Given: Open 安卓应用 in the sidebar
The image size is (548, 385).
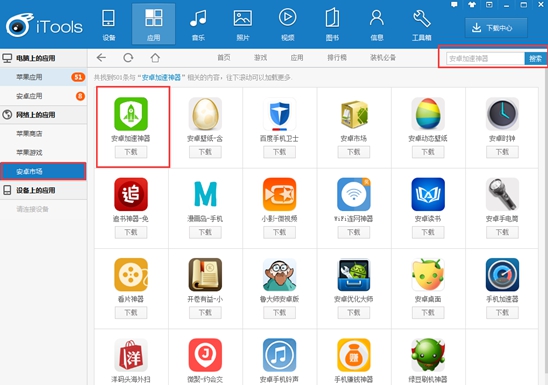Looking at the screenshot, I should (43, 96).
